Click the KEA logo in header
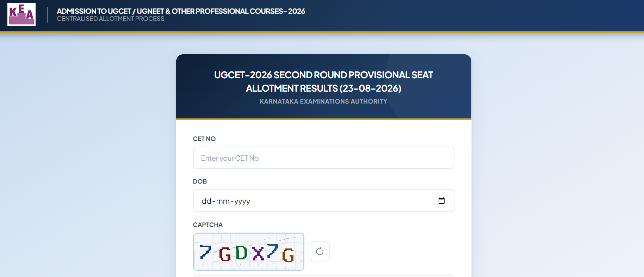This screenshot has height=277, width=644. pyautogui.click(x=21, y=14)
